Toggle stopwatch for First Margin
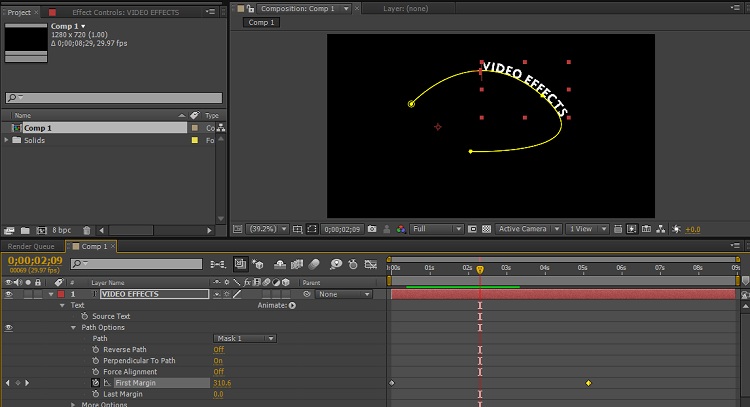 click(x=96, y=383)
